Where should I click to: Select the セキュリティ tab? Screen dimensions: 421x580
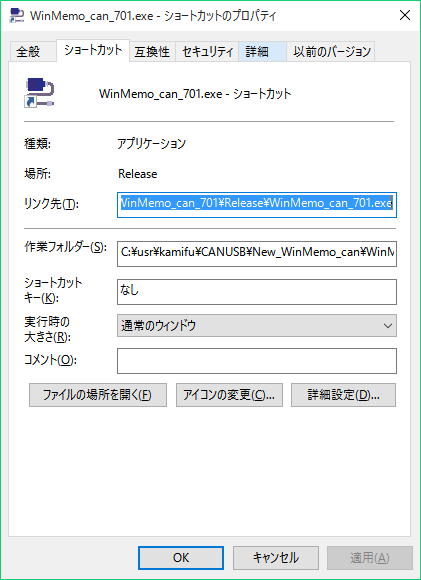click(x=207, y=52)
